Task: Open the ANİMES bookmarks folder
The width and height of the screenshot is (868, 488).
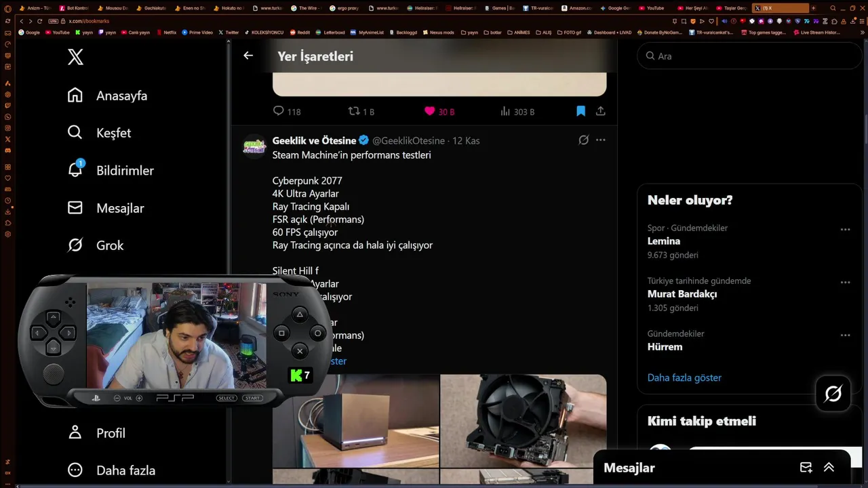Action: tap(518, 33)
